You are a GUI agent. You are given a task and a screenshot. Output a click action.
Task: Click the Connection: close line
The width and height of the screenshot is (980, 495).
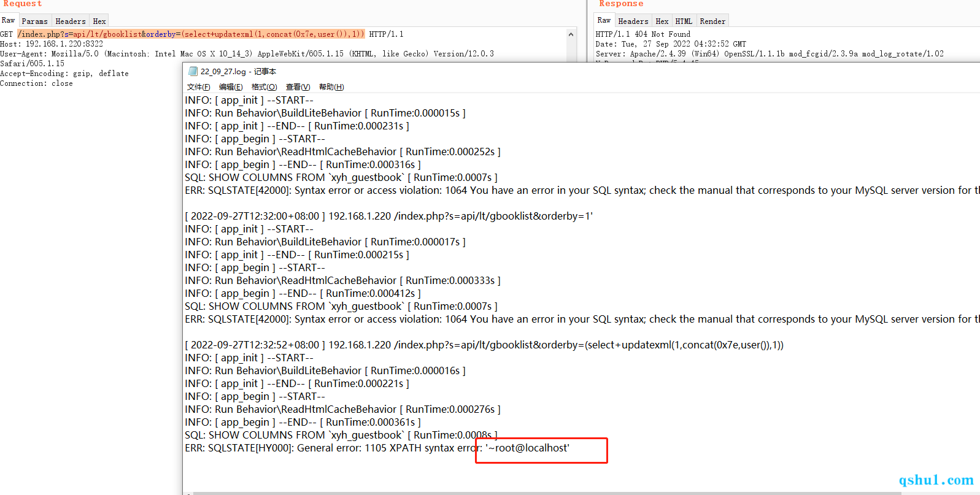click(36, 83)
